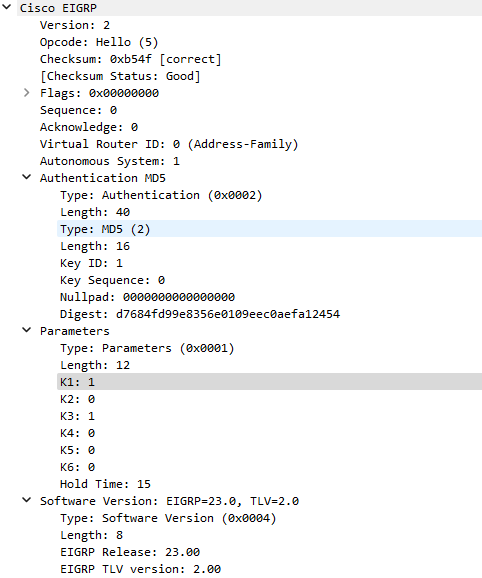Select the 'K5: 0' row
The width and height of the screenshot is (482, 578).
[x=77, y=450]
